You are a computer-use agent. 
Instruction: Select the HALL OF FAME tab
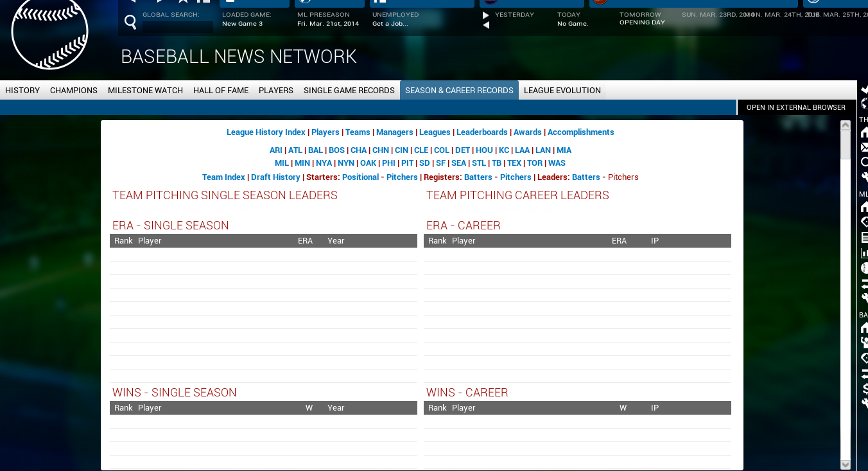(x=221, y=91)
